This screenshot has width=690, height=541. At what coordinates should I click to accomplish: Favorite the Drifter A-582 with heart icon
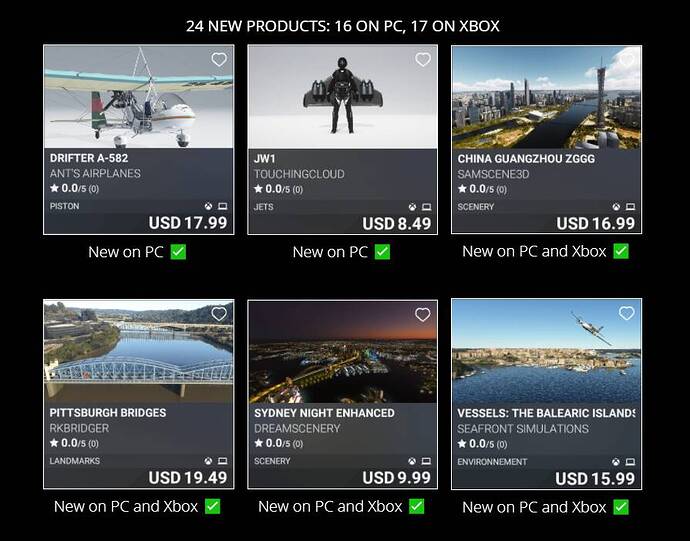tap(219, 59)
